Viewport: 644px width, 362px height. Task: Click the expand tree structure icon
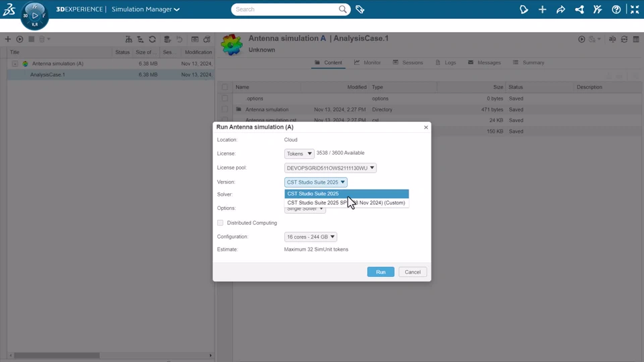[140, 40]
